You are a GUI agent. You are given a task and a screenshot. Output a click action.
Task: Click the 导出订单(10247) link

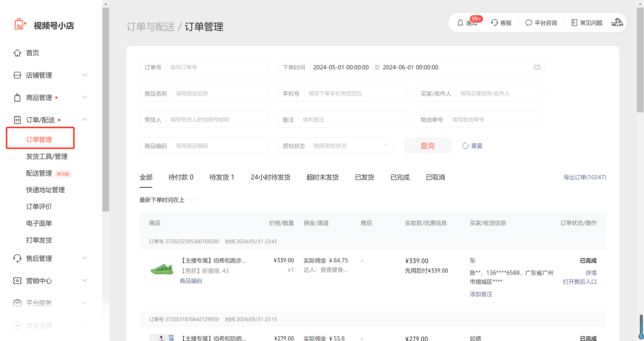click(x=585, y=177)
